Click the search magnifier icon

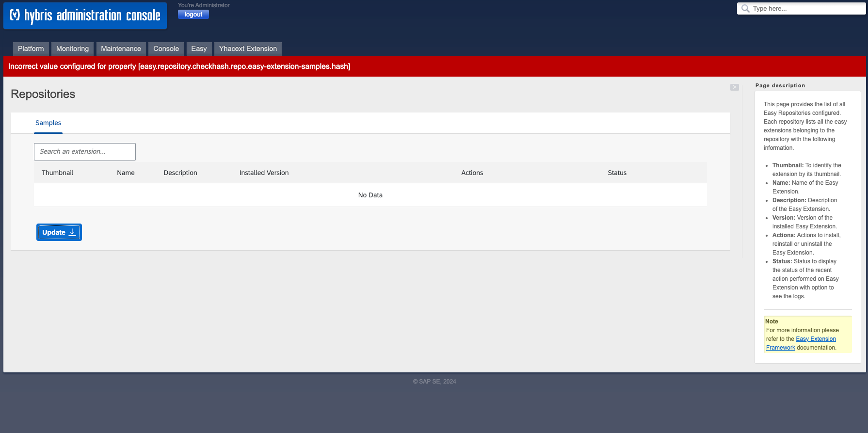click(x=745, y=9)
